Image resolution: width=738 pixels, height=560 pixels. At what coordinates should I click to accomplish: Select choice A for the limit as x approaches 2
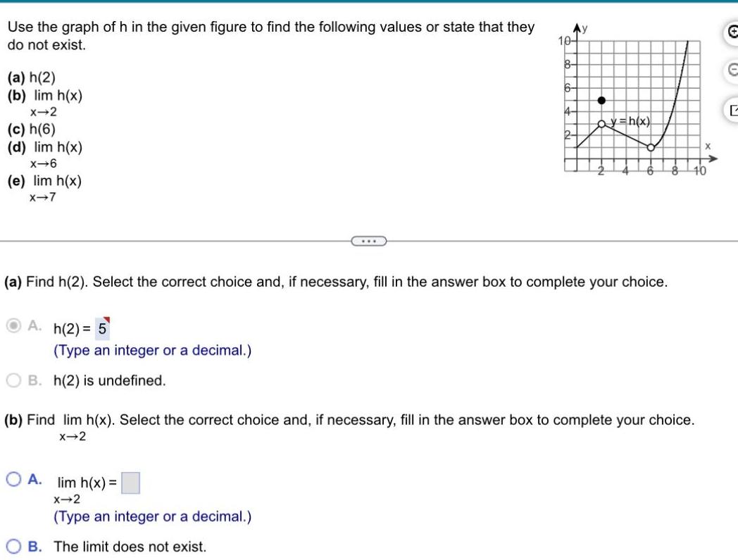click(12, 478)
